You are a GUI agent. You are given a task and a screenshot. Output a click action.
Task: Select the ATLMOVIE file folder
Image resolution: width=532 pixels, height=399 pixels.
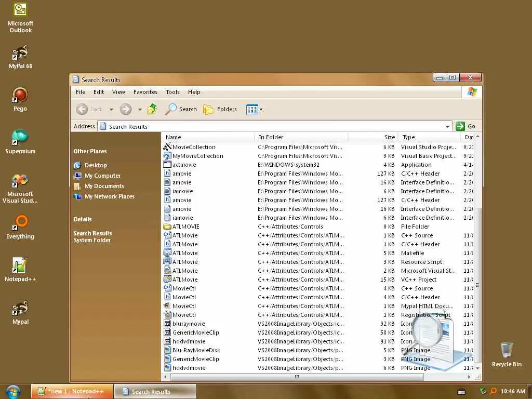(x=181, y=227)
